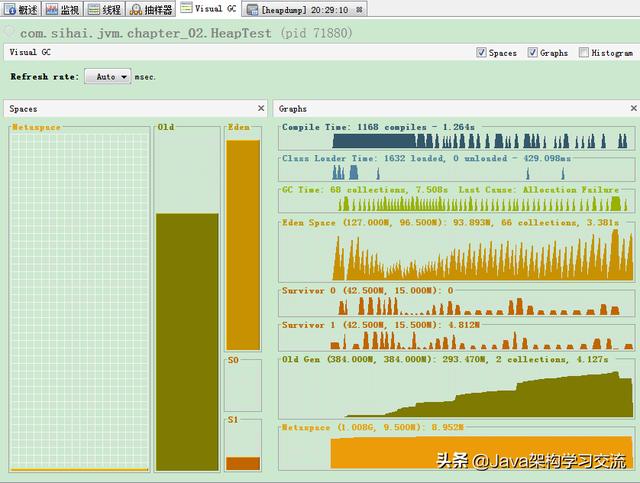The width and height of the screenshot is (640, 483).
Task: Click 'Old Gen (384.000M, 384.000M)' text
Action: pyautogui.click(x=359, y=359)
